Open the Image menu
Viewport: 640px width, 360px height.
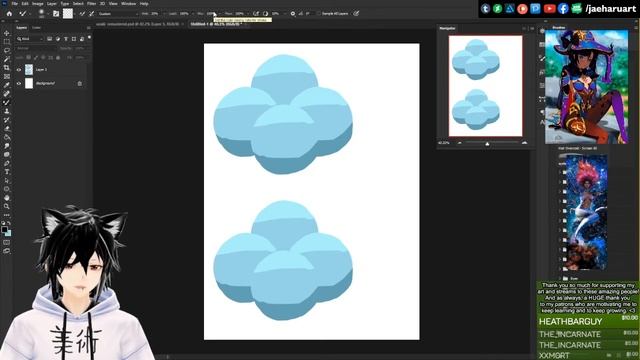click(x=38, y=4)
